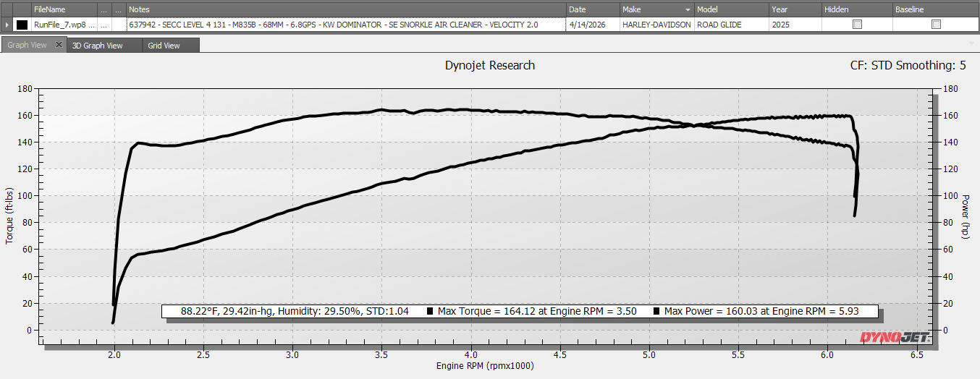Select the 2025 year cell
This screenshot has height=379, width=980.
tap(795, 25)
